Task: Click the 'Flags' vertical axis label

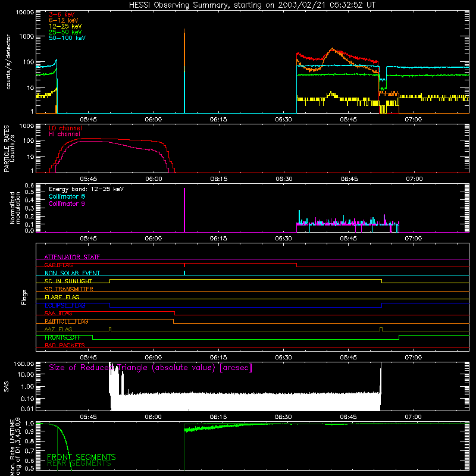Action: 24,297
